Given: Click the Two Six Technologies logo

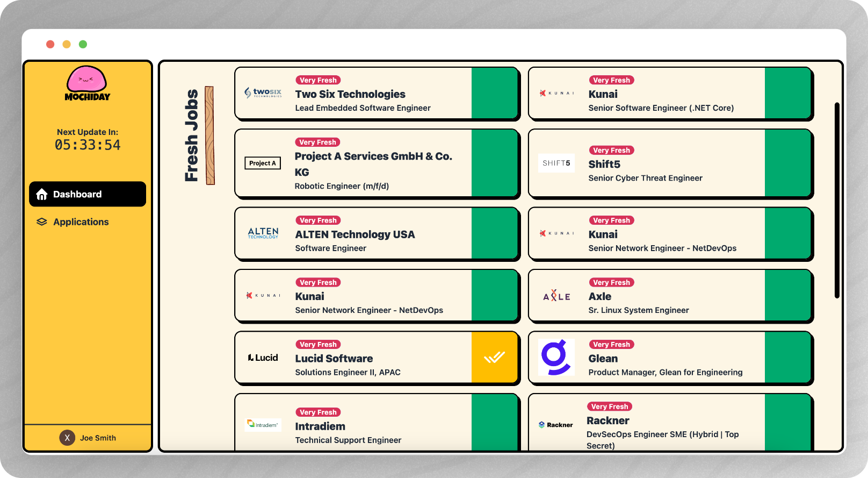Looking at the screenshot, I should (x=263, y=92).
